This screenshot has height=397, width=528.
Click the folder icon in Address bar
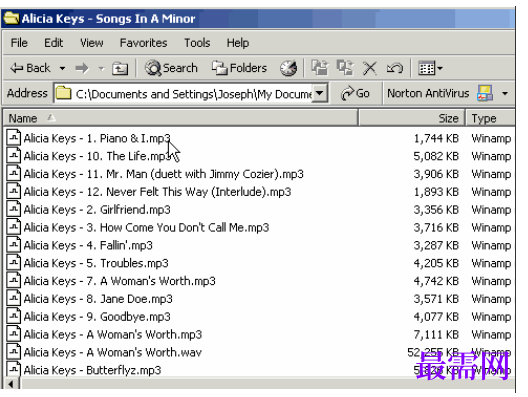click(x=64, y=93)
